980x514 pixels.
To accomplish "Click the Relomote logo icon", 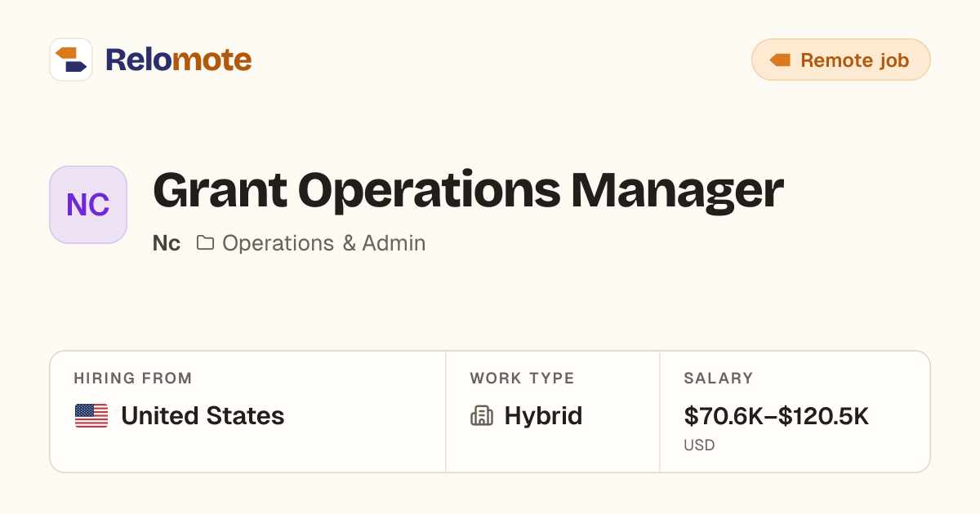I will tap(71, 60).
